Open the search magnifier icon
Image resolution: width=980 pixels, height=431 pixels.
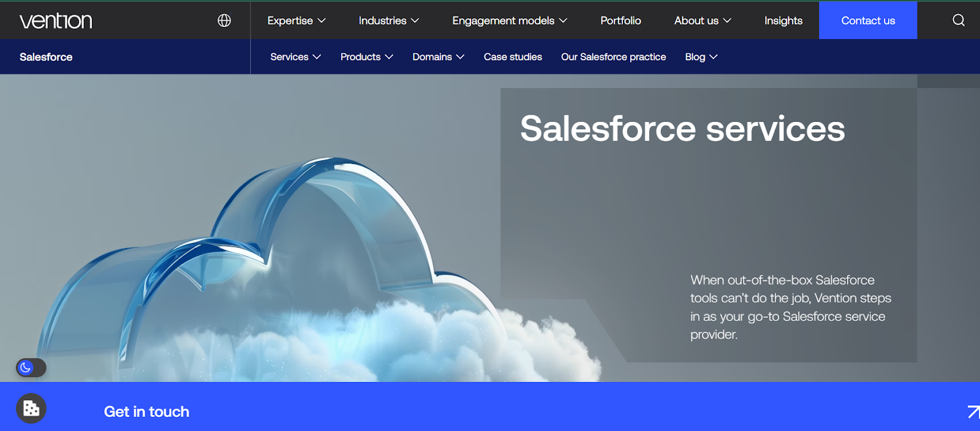[959, 20]
